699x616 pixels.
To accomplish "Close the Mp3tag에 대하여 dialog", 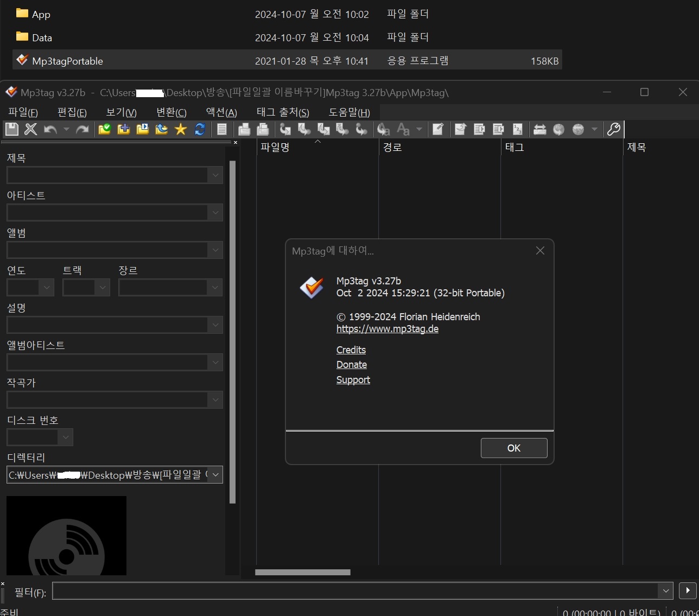I will [x=540, y=251].
